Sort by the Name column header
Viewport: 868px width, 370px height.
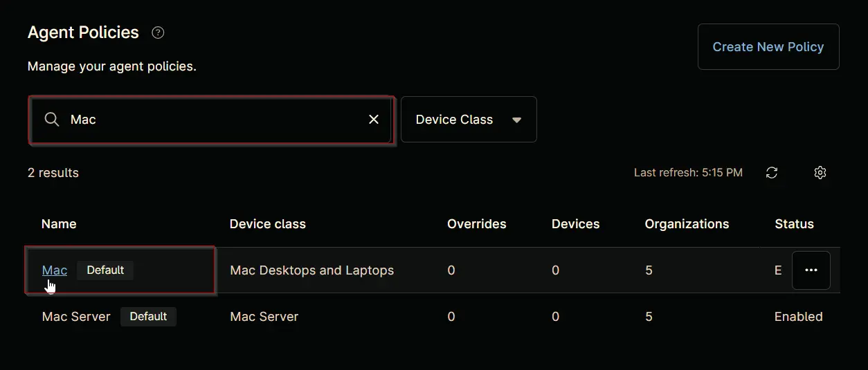pyautogui.click(x=59, y=224)
